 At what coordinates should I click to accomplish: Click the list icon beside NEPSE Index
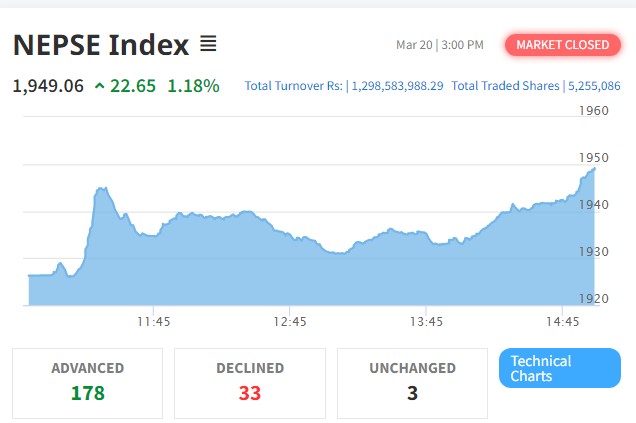click(208, 44)
